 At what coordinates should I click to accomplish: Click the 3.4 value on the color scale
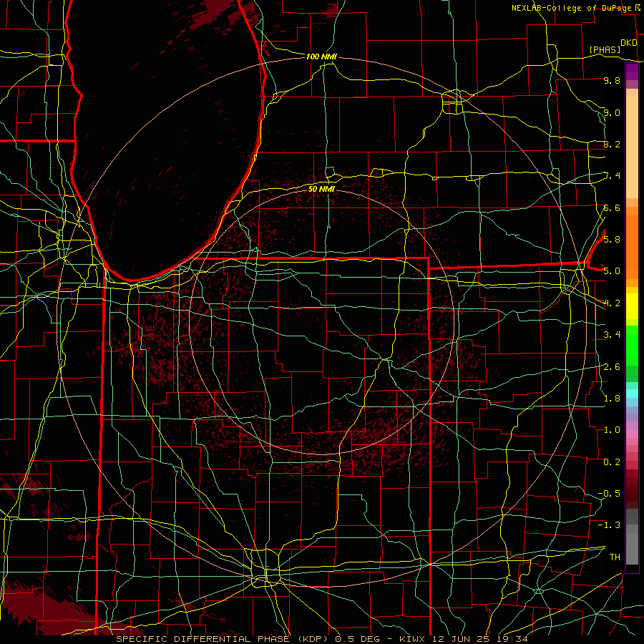(x=612, y=334)
